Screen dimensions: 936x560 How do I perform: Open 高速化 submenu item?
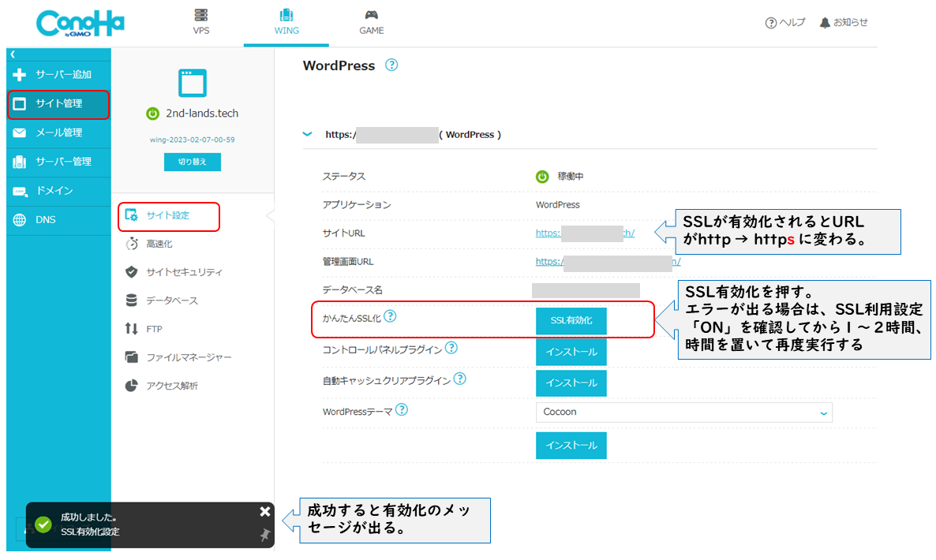149,244
